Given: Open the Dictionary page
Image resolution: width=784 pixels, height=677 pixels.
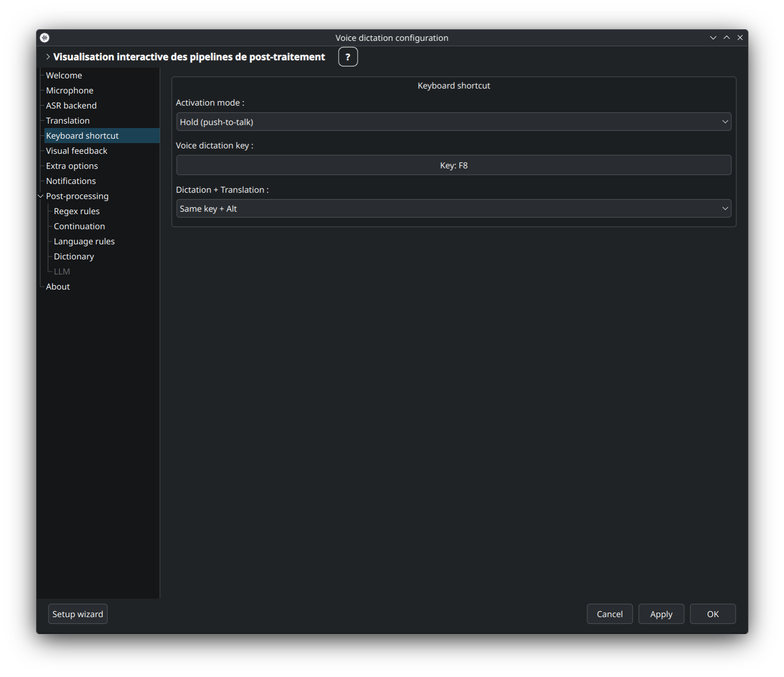Looking at the screenshot, I should click(x=73, y=256).
